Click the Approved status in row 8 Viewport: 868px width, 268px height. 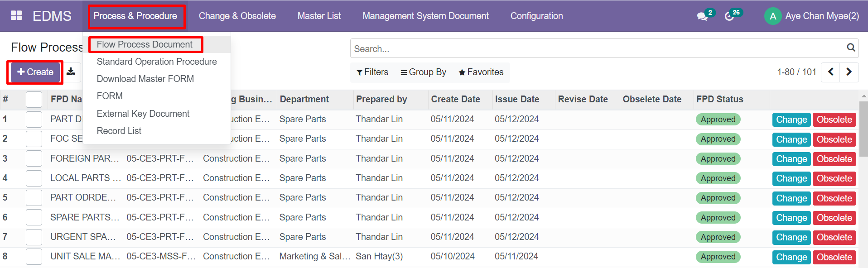point(718,257)
